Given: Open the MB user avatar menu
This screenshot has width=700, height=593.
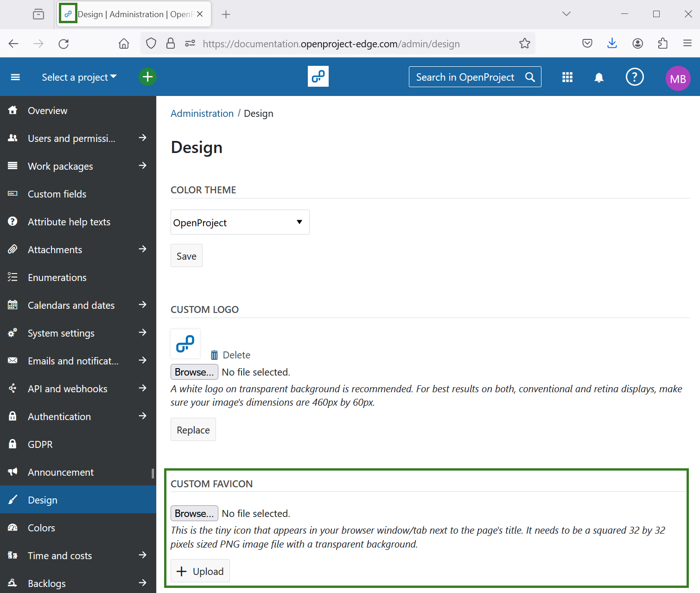Looking at the screenshot, I should coord(677,78).
